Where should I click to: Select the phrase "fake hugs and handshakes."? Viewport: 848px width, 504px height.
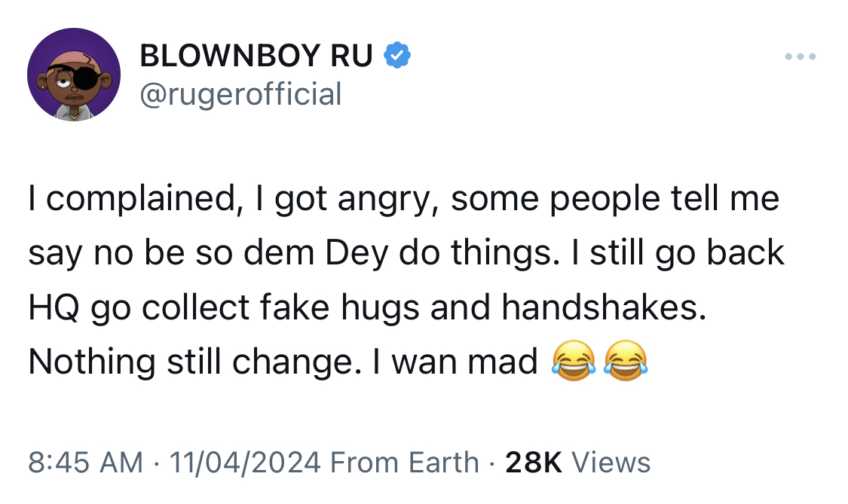click(483, 307)
